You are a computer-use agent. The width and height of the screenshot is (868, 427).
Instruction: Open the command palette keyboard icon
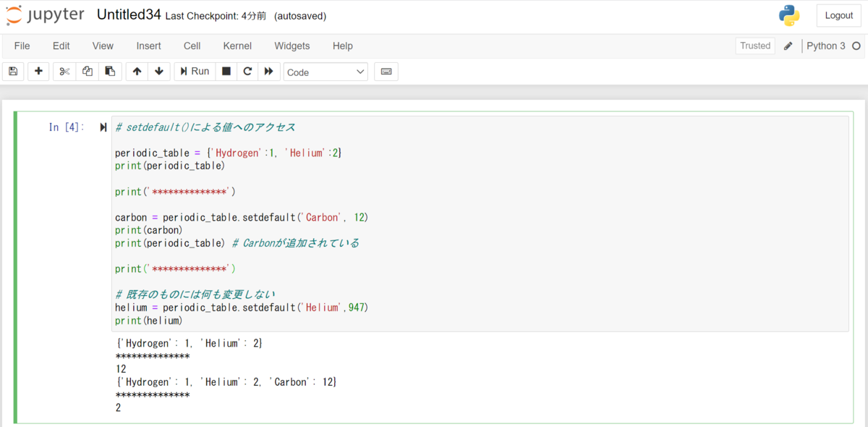click(x=386, y=72)
